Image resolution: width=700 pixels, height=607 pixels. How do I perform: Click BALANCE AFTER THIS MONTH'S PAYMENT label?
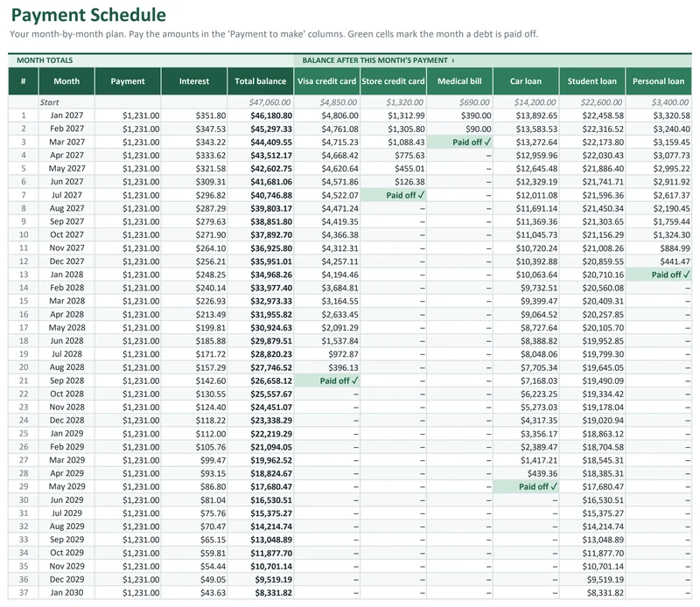coord(378,60)
